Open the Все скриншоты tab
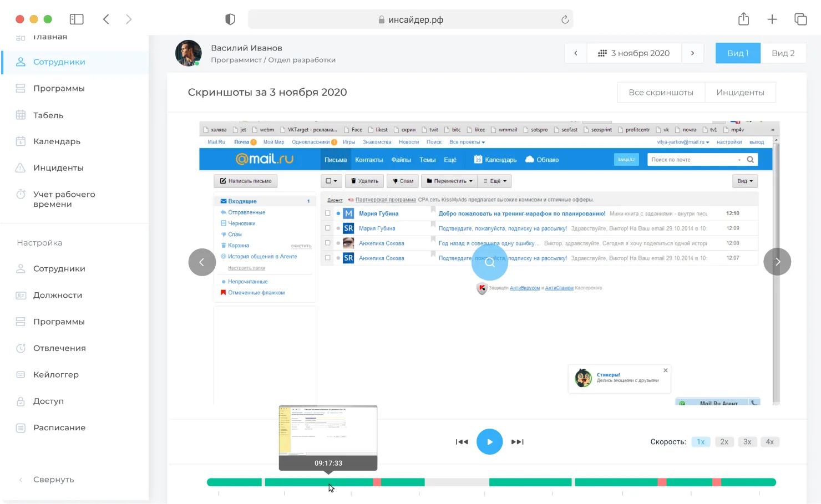The width and height of the screenshot is (821, 504). coord(661,93)
